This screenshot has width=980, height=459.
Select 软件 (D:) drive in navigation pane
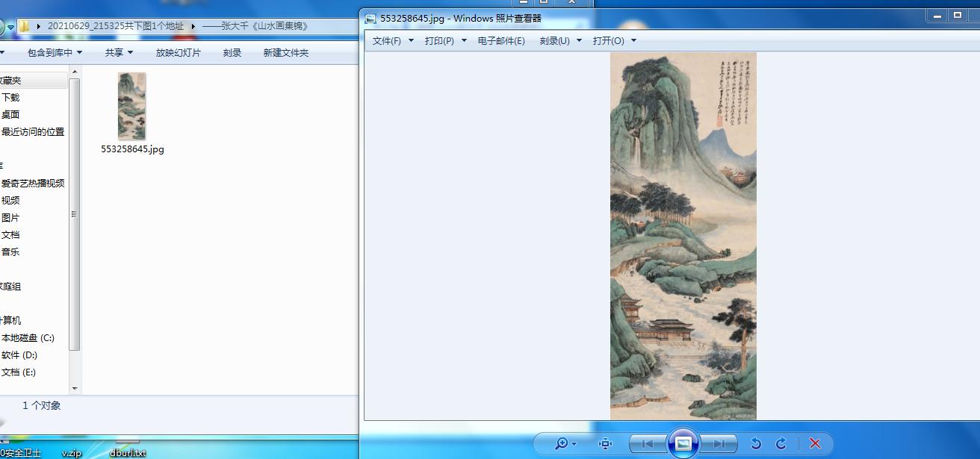[19, 355]
